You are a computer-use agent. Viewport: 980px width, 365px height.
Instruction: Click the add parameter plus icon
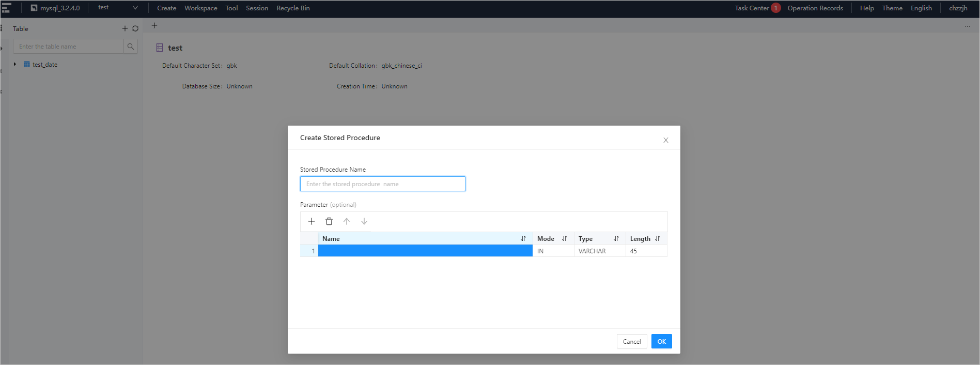click(312, 221)
